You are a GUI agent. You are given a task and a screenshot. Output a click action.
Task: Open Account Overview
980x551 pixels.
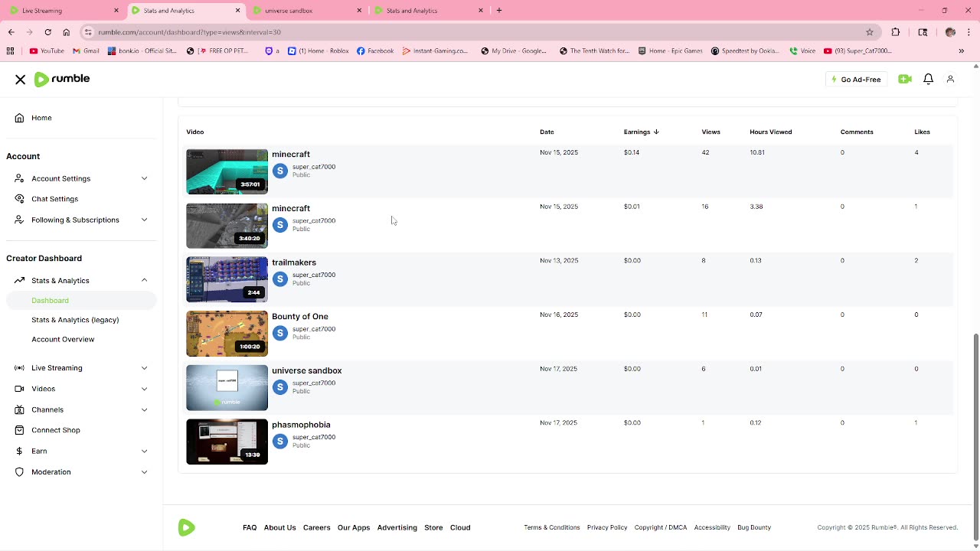(63, 339)
